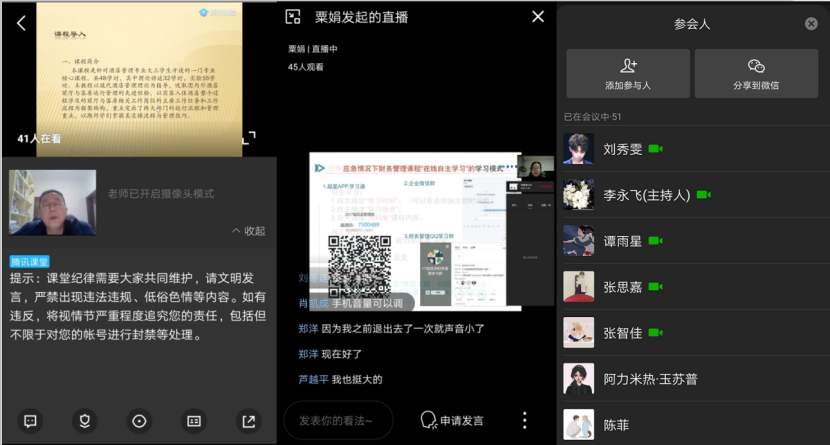The image size is (830, 445).
Task: Click 添加参与人 button
Action: coord(628,74)
